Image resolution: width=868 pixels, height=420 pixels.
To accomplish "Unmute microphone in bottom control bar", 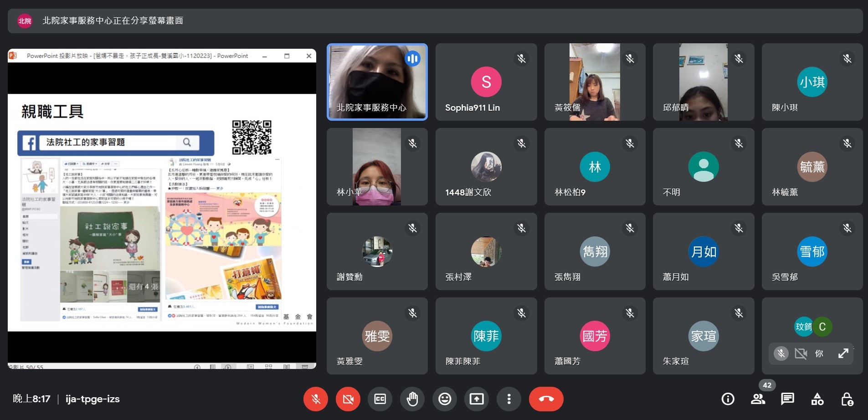I will pyautogui.click(x=315, y=399).
